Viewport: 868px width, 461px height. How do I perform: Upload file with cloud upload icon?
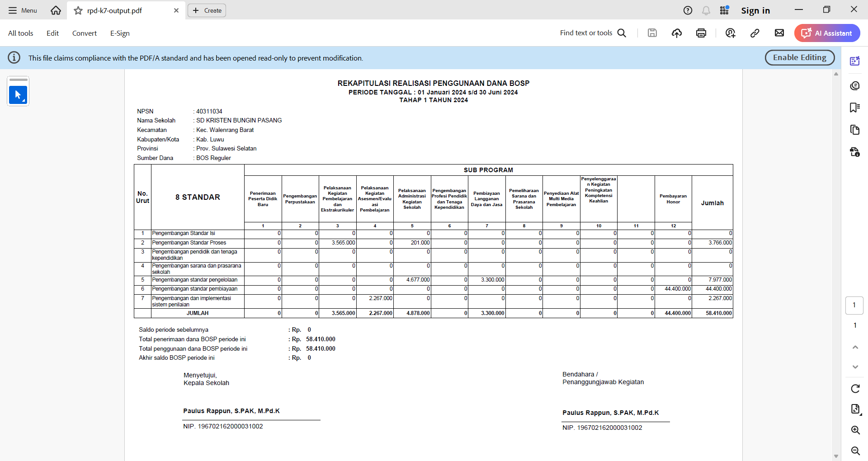click(x=677, y=33)
